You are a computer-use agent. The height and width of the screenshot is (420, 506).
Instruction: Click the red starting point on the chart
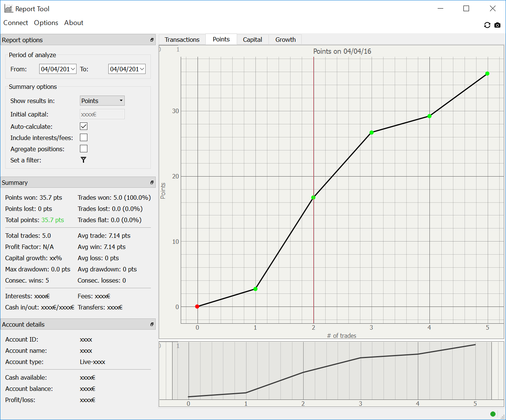click(x=197, y=307)
